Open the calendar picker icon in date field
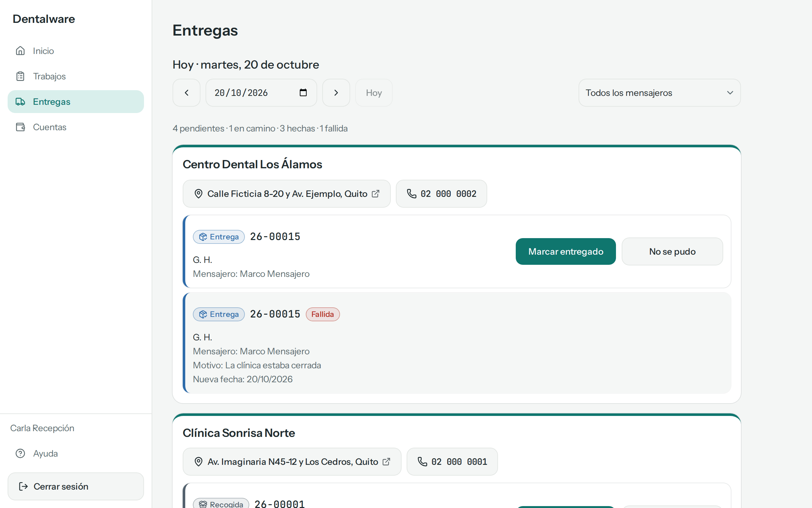This screenshot has width=812, height=508. click(303, 92)
